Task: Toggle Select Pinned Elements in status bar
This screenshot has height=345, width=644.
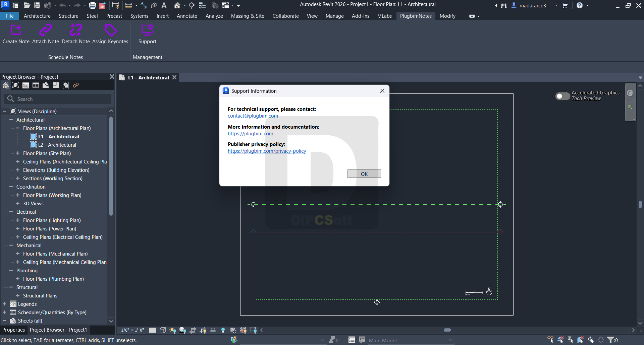Action: tap(571, 340)
